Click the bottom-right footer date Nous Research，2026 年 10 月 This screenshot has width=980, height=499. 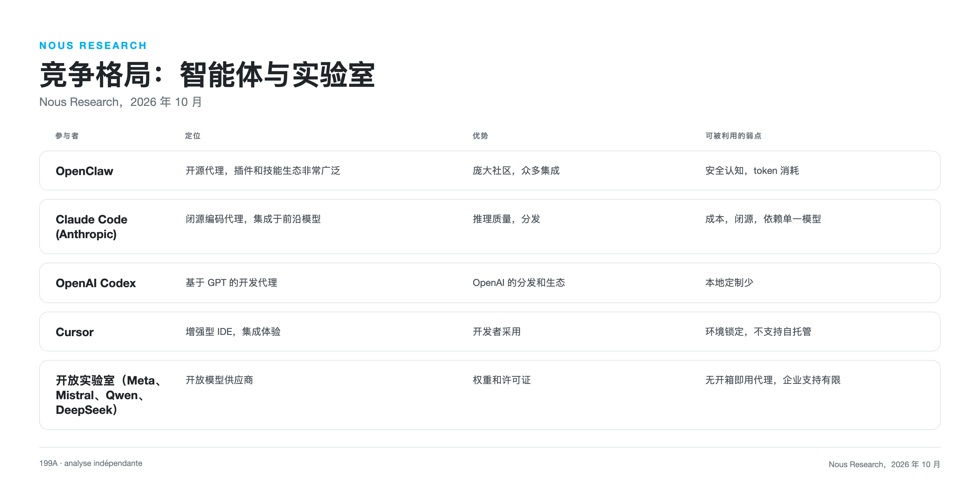click(x=884, y=464)
